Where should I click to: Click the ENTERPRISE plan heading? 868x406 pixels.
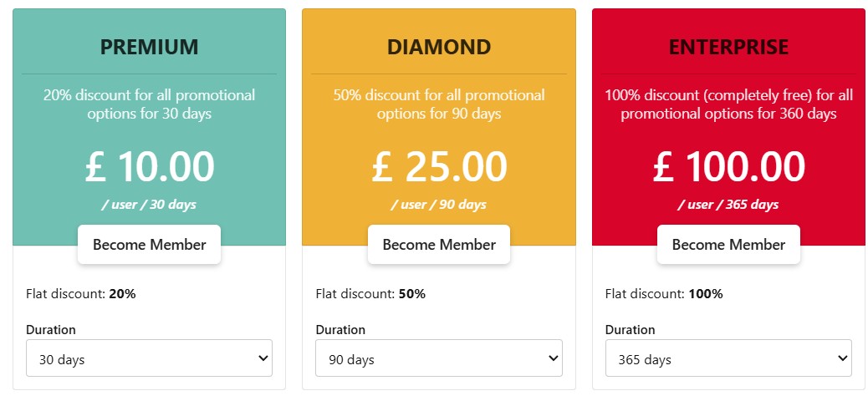728,47
